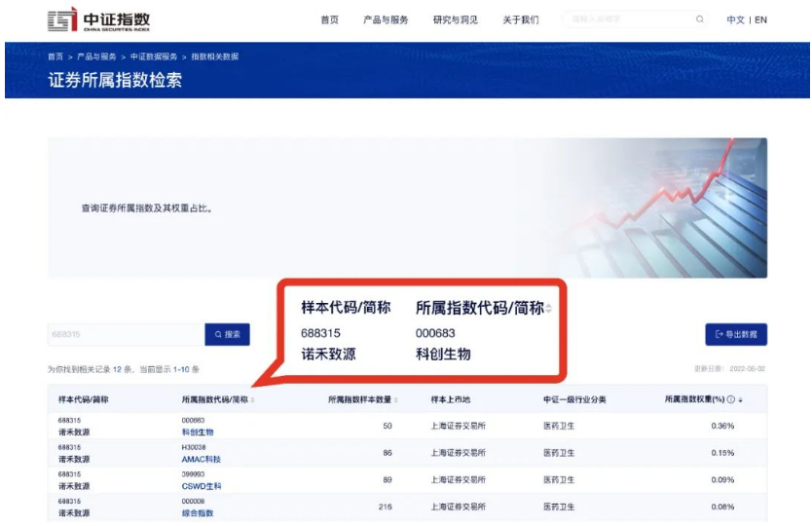Open the 综合指数 index link

tap(198, 512)
